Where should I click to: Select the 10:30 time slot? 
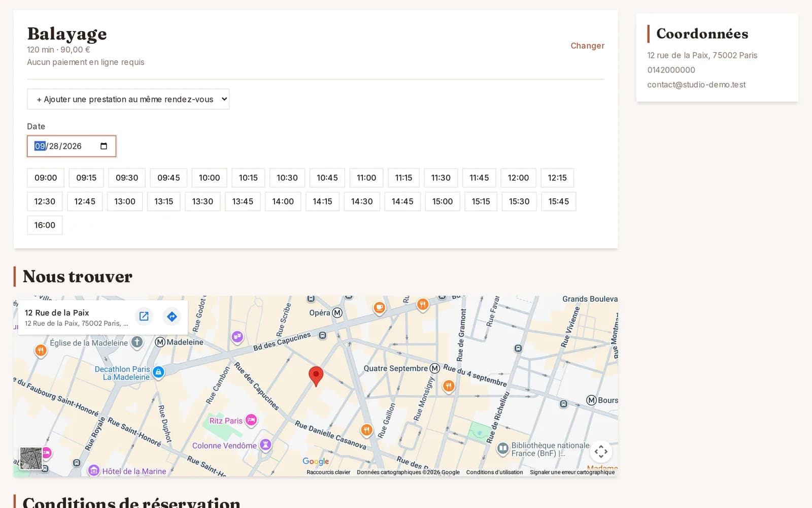[x=287, y=178]
